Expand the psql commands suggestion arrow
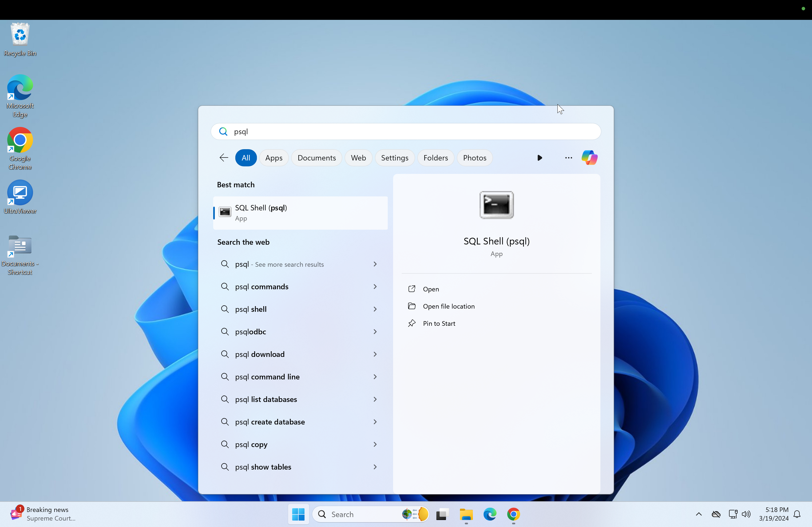 coord(375,287)
